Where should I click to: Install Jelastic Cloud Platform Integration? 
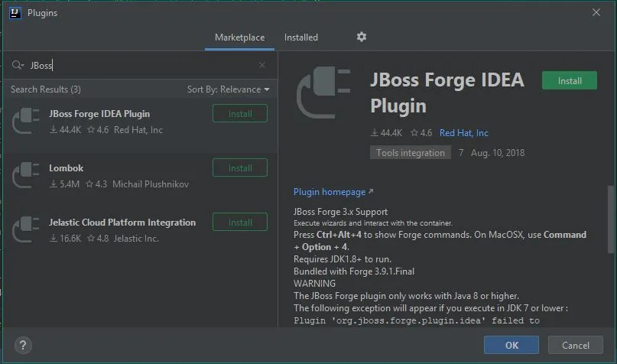[240, 222]
